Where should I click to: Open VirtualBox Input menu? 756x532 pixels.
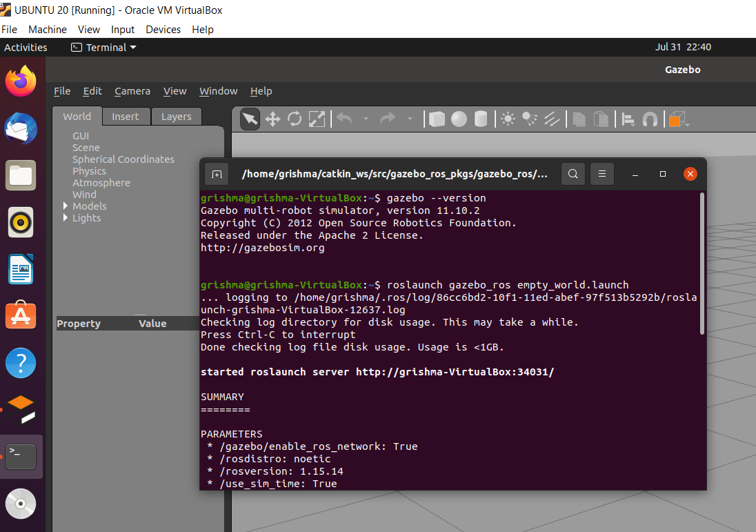pyautogui.click(x=123, y=30)
